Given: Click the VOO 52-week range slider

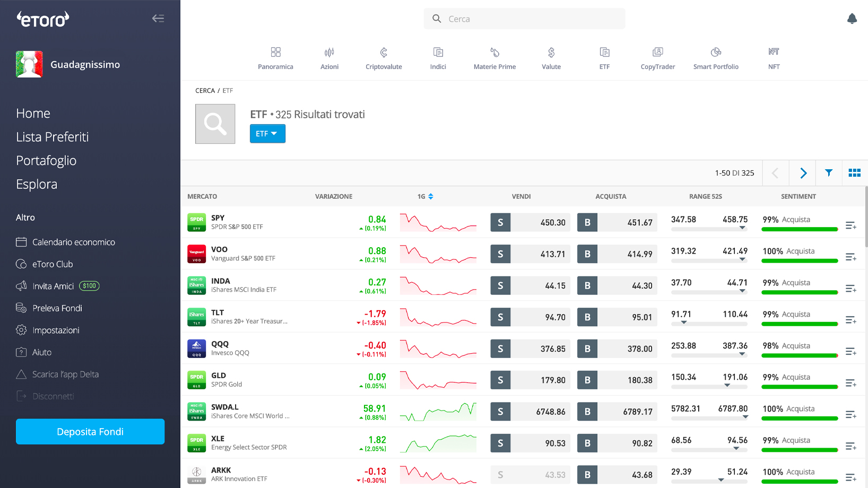Looking at the screenshot, I should [709, 260].
